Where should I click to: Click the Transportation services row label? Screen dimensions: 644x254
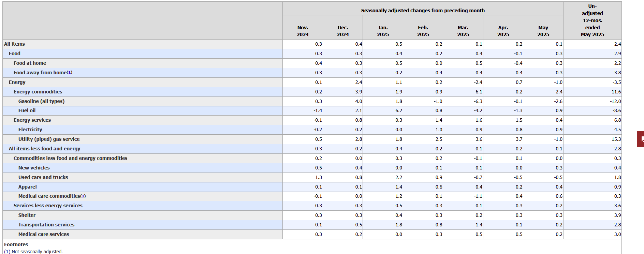point(46,225)
